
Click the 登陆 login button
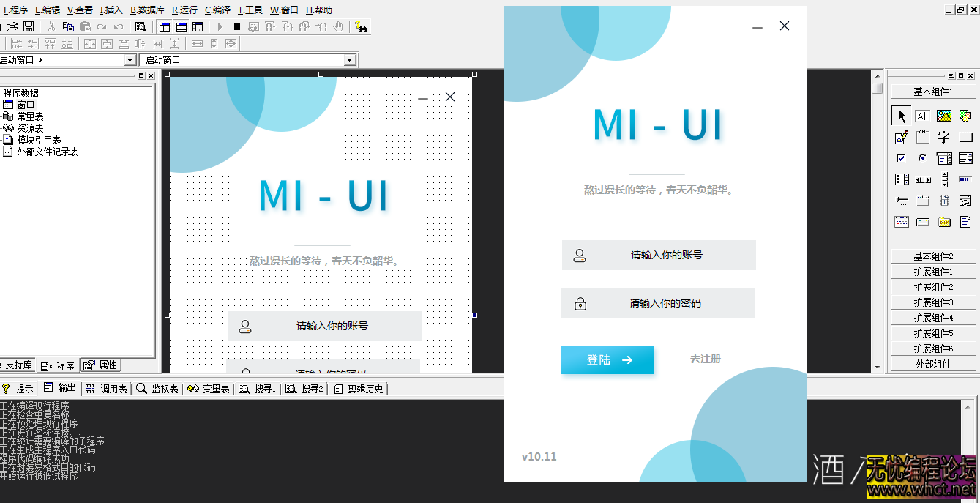pos(607,359)
